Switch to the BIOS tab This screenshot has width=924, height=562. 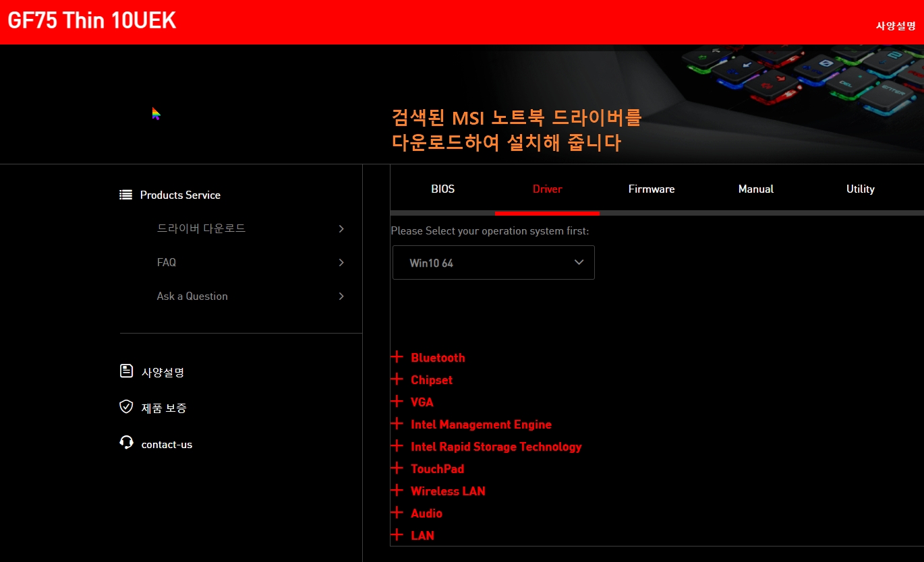coord(442,189)
